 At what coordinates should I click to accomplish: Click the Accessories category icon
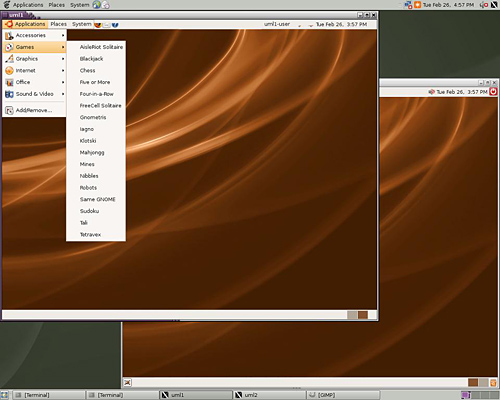9,35
